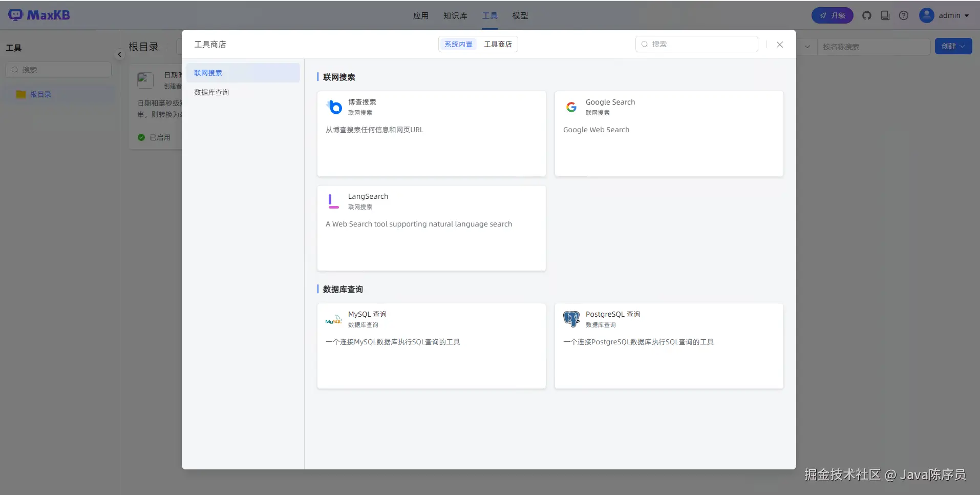Screen dimensions: 980x495
Task: Click the MaxKB logo
Action: click(39, 15)
